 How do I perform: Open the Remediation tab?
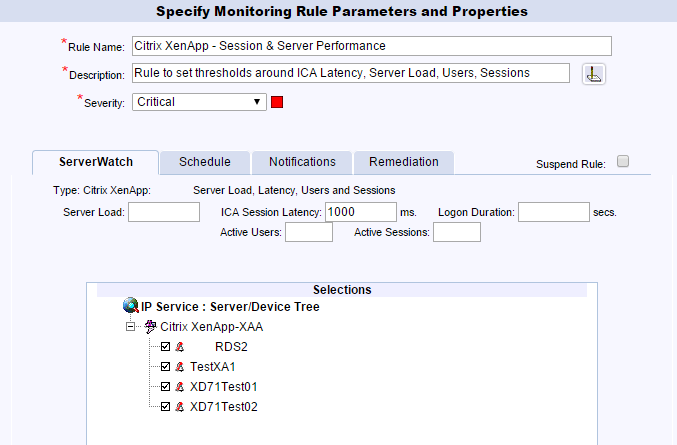404,162
